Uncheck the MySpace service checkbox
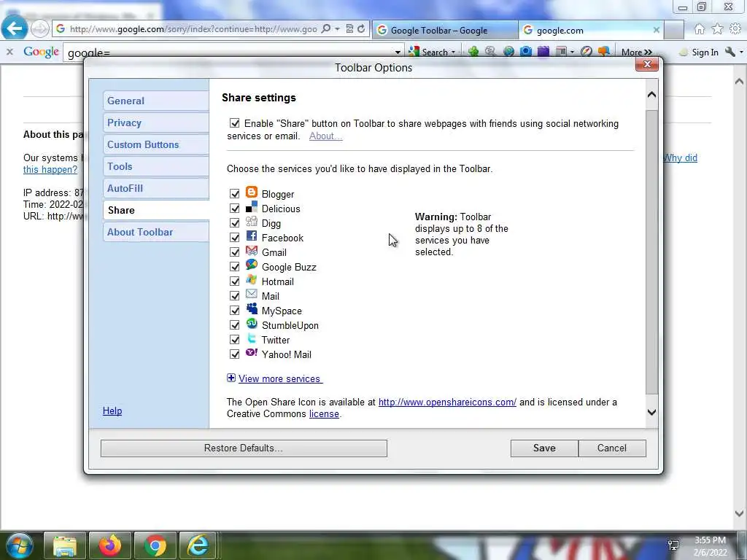 click(234, 311)
